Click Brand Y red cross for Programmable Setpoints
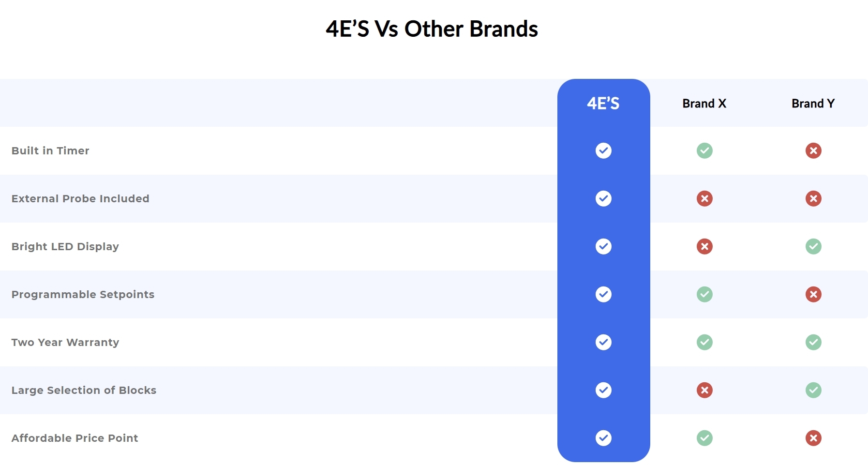The height and width of the screenshot is (466, 868). click(x=813, y=294)
